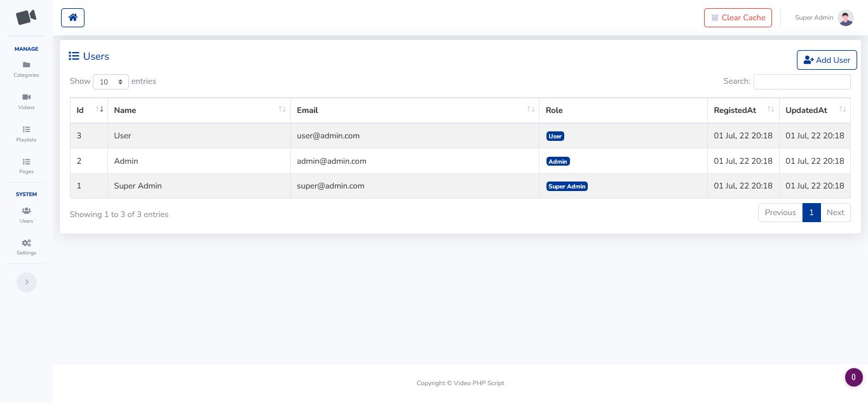Sort table by Name column
The image size is (868, 403).
click(x=199, y=110)
